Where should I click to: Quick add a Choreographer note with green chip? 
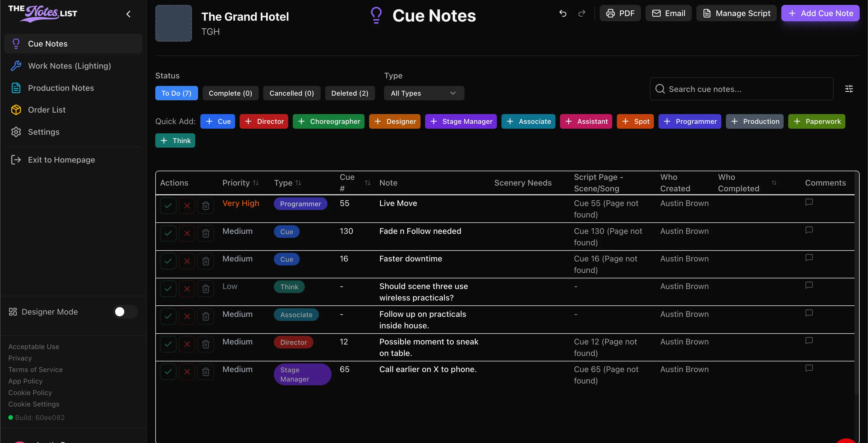pyautogui.click(x=329, y=121)
